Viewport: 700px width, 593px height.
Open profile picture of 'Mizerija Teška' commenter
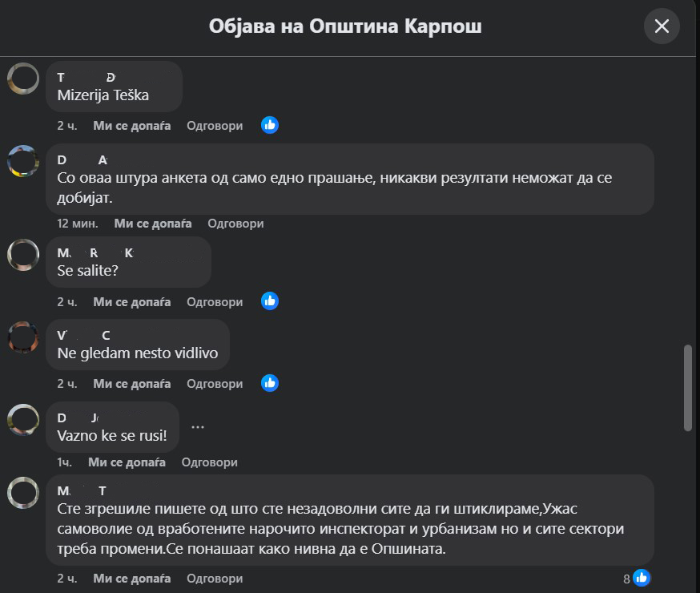point(23,79)
